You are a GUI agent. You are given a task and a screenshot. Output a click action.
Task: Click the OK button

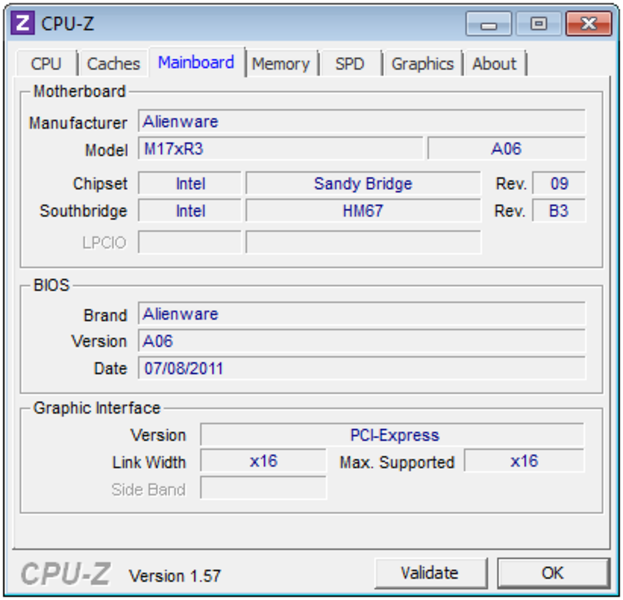pos(553,573)
